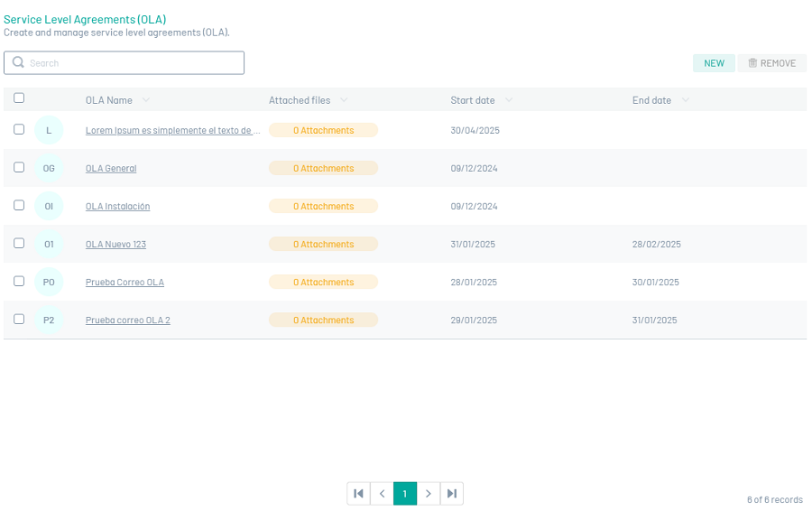Viewport: 812px width, 511px height.
Task: Click the Start date column header
Action: [472, 100]
